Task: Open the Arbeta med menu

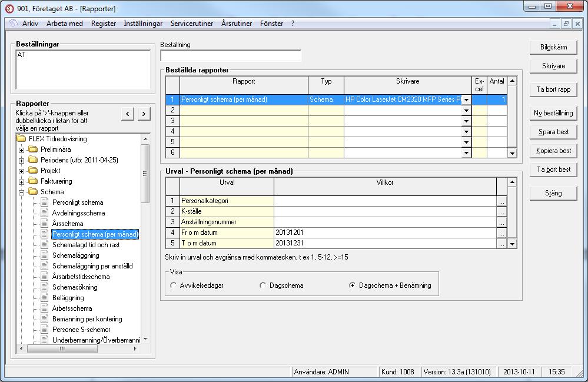Action: (65, 23)
